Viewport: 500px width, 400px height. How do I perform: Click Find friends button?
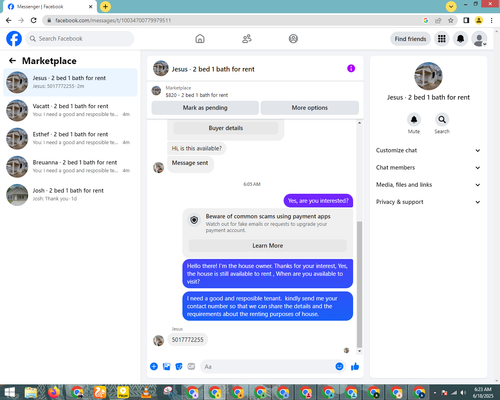pos(410,39)
